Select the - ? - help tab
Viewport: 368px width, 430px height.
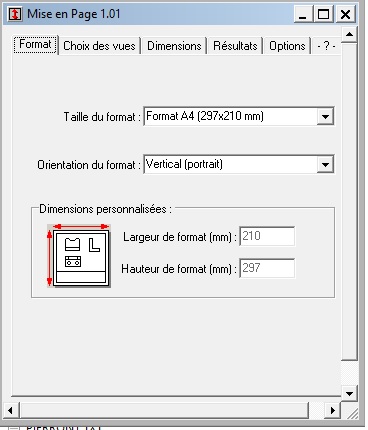tap(326, 46)
